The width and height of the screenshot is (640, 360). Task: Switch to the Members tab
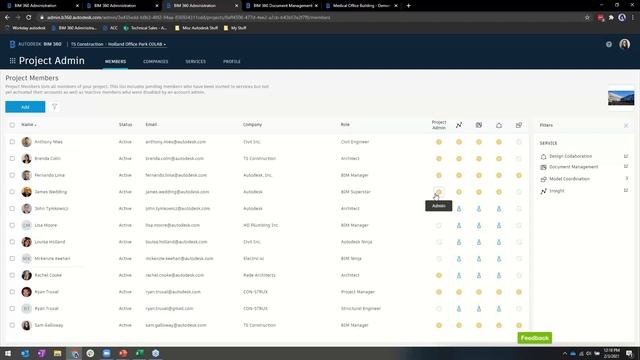[x=116, y=62]
